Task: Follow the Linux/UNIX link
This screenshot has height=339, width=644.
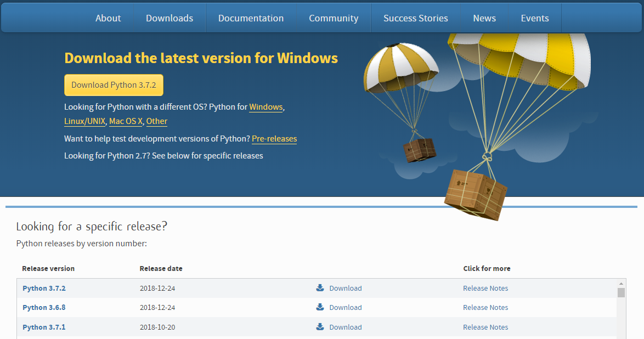Action: (x=84, y=121)
